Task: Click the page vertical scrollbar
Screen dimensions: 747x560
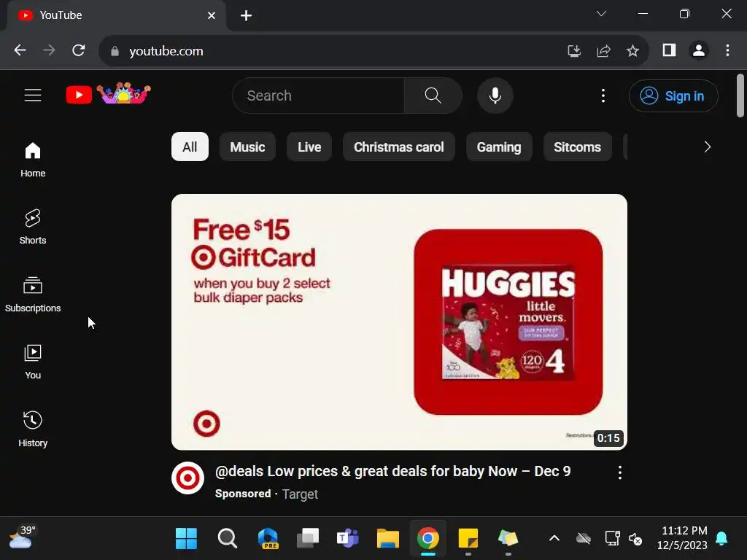Action: click(740, 96)
